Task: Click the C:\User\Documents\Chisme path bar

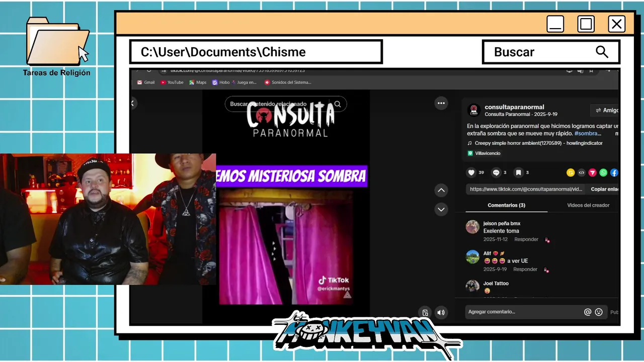Action: tap(256, 52)
